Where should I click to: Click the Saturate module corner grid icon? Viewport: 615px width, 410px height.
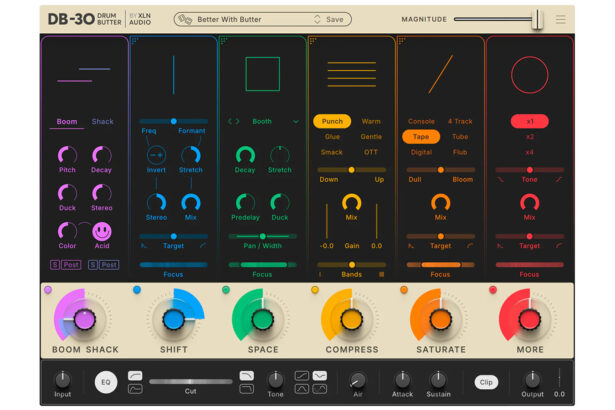402,40
